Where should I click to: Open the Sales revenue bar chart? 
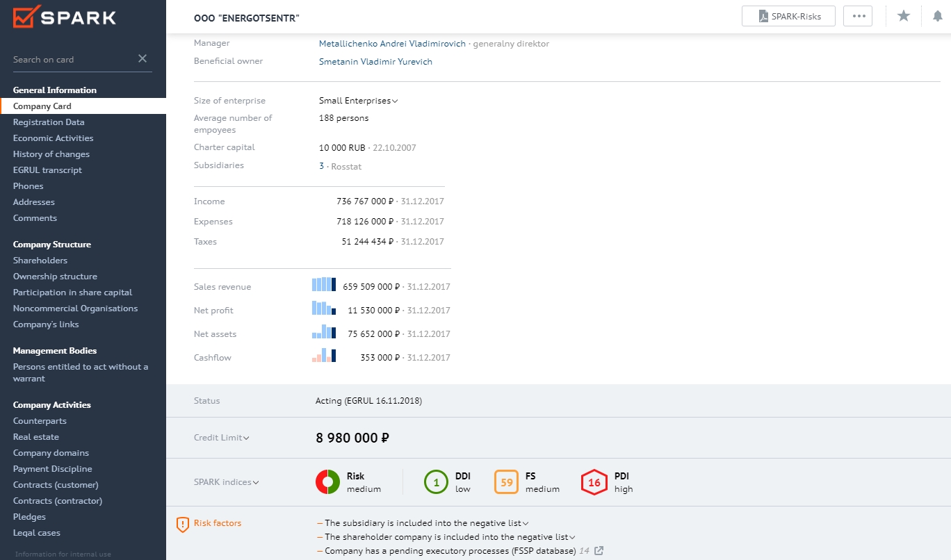[324, 284]
